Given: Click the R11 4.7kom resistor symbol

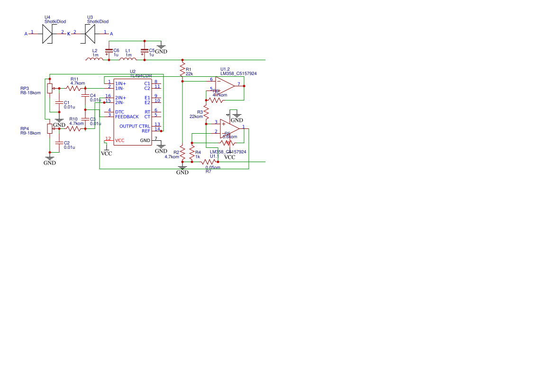Looking at the screenshot, I should click(x=74, y=88).
